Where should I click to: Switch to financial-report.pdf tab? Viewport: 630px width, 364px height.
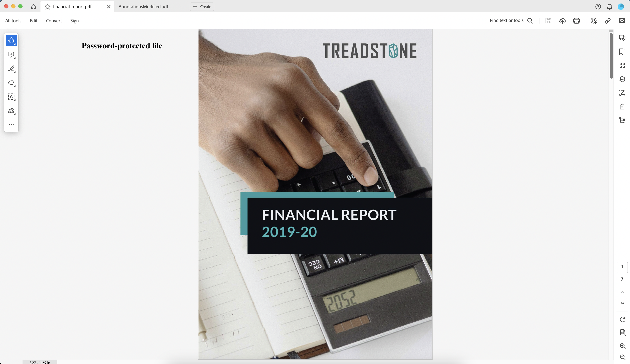point(72,6)
